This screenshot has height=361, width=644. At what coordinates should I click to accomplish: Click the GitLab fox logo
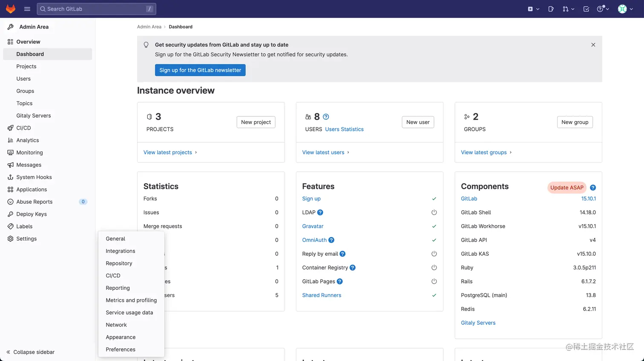click(x=11, y=9)
